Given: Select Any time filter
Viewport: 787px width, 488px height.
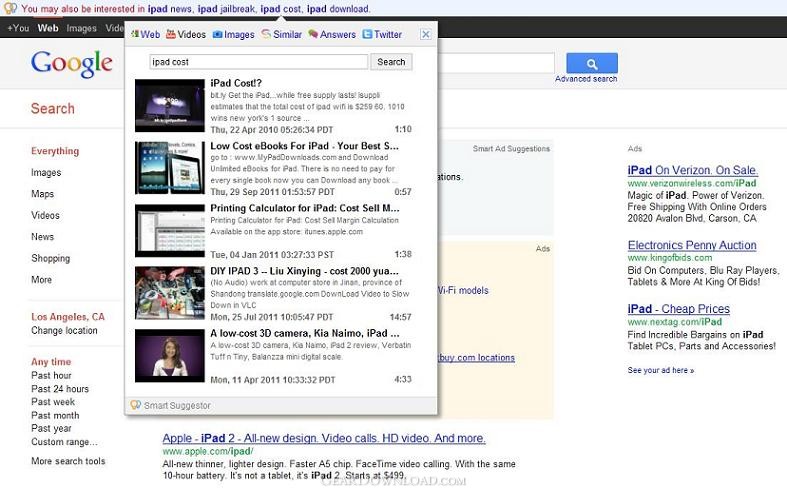Looking at the screenshot, I should pos(51,361).
